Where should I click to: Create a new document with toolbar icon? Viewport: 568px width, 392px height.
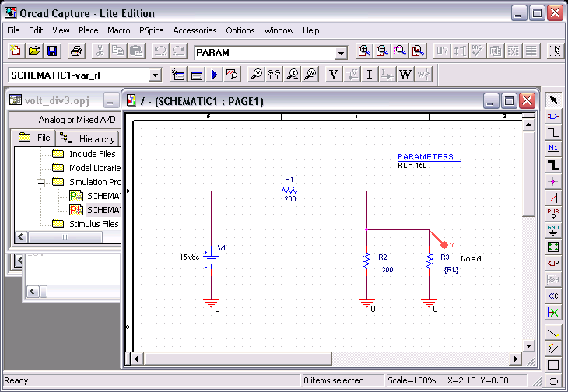tap(16, 51)
